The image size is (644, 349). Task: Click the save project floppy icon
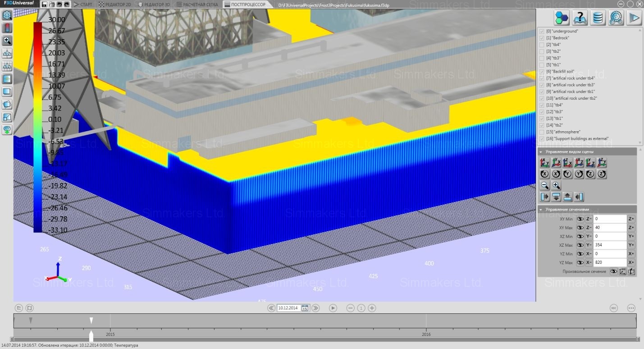pos(44,4)
